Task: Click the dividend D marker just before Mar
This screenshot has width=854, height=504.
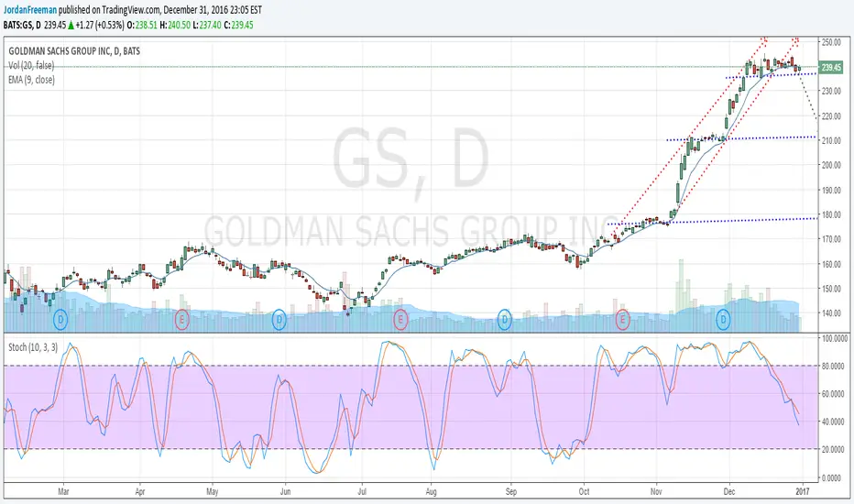Action: [60, 319]
